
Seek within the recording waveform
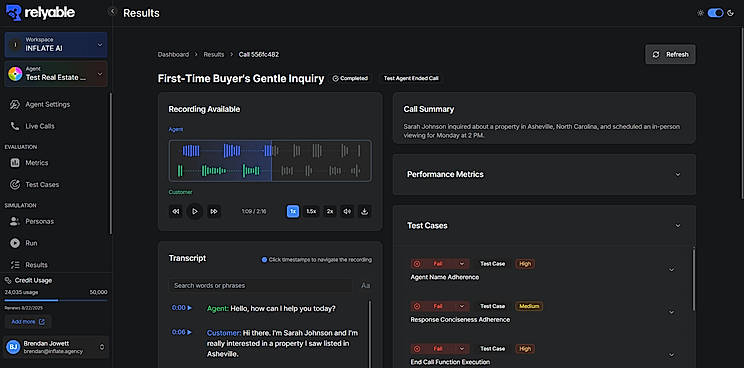point(270,161)
